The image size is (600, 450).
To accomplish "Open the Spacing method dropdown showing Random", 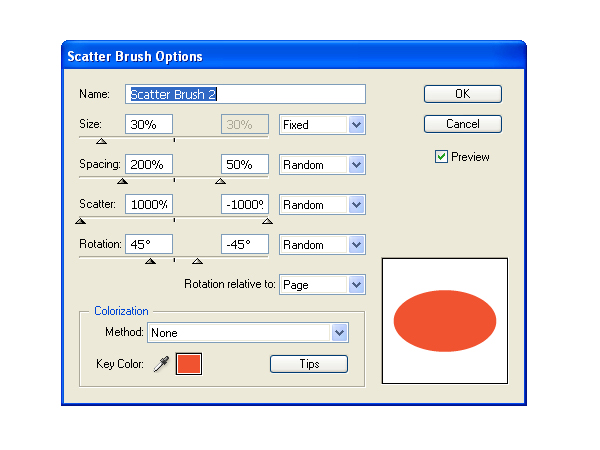I will 322,165.
